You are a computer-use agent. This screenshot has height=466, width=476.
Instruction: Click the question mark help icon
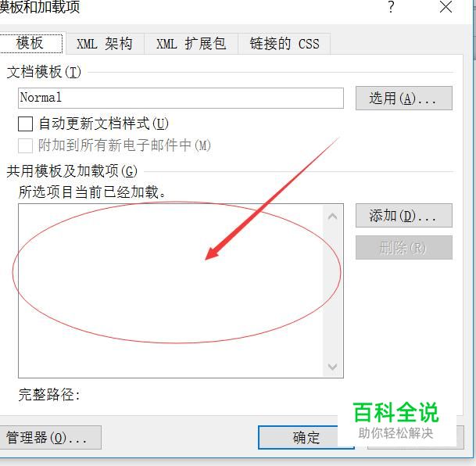(392, 7)
